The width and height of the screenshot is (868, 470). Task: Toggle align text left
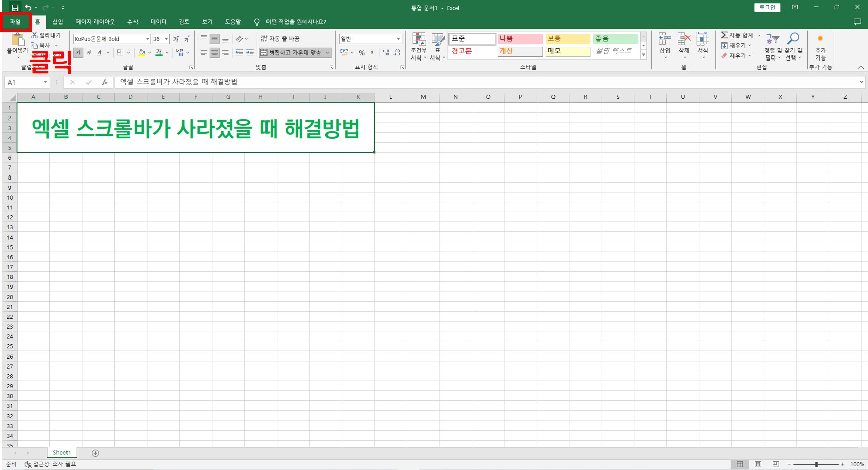[204, 52]
